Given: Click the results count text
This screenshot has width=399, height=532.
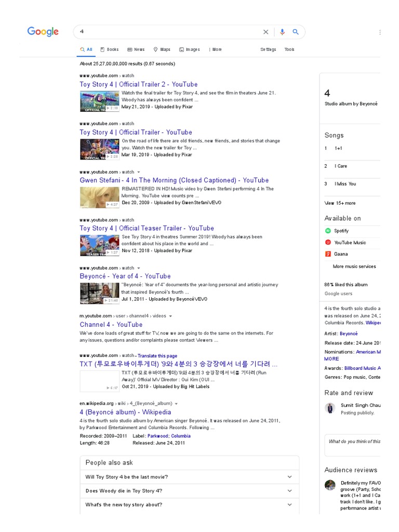Looking at the screenshot, I should 127,64.
